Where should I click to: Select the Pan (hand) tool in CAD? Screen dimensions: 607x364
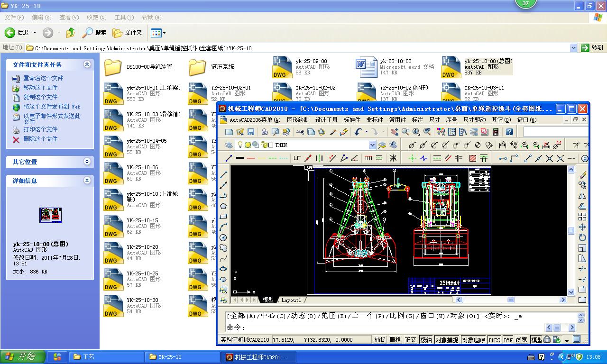(x=394, y=132)
